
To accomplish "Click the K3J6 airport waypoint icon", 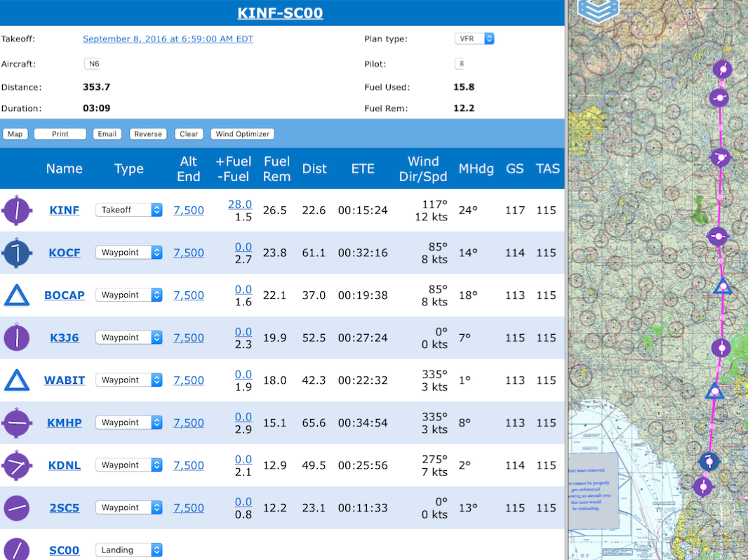I will coord(17,338).
